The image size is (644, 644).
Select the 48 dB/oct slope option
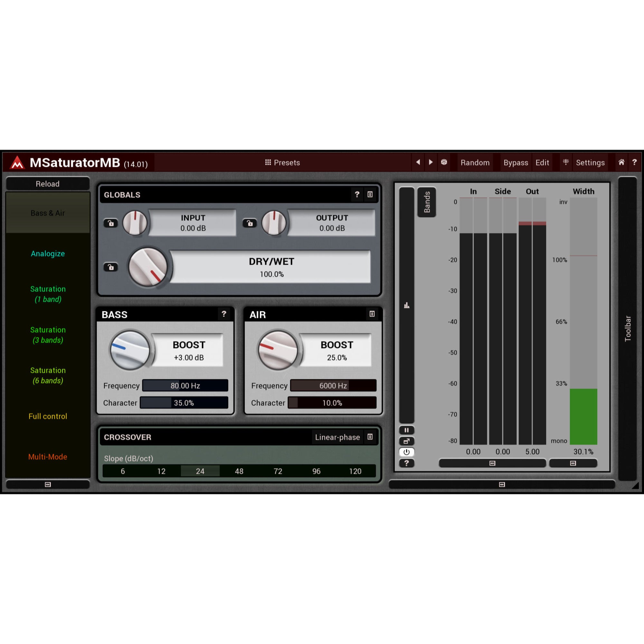click(x=239, y=471)
